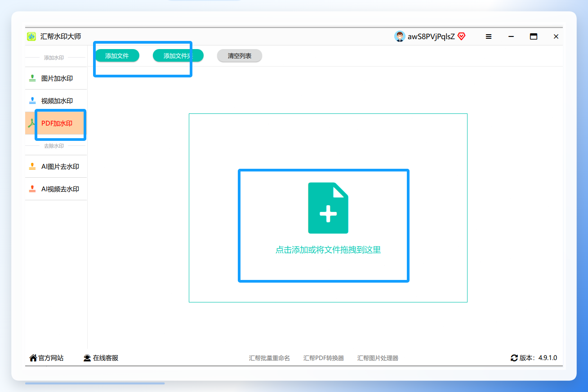The width and height of the screenshot is (588, 392).
Task: Click the red VIP diamond badge
Action: coord(461,36)
